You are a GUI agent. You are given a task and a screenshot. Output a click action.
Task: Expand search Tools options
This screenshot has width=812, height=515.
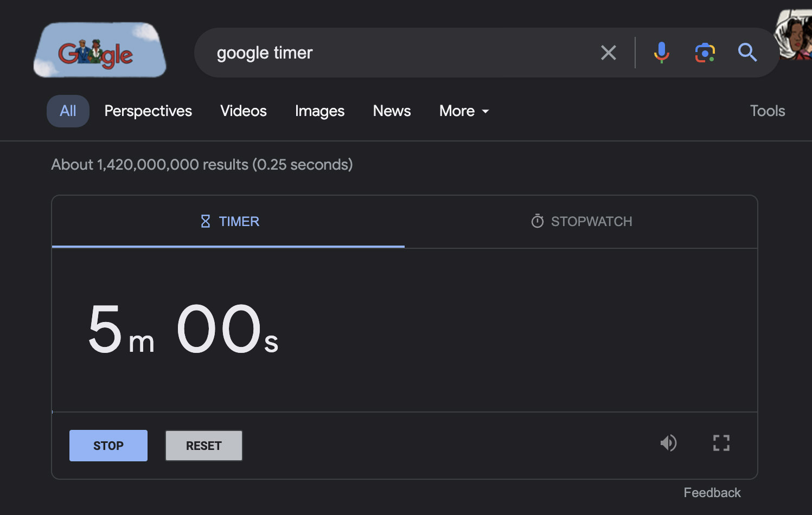click(x=767, y=111)
